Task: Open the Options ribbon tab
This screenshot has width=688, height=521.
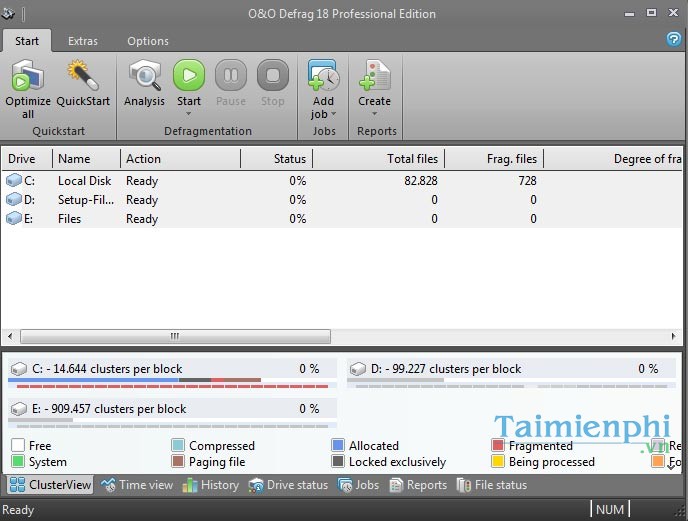Action: tap(148, 41)
